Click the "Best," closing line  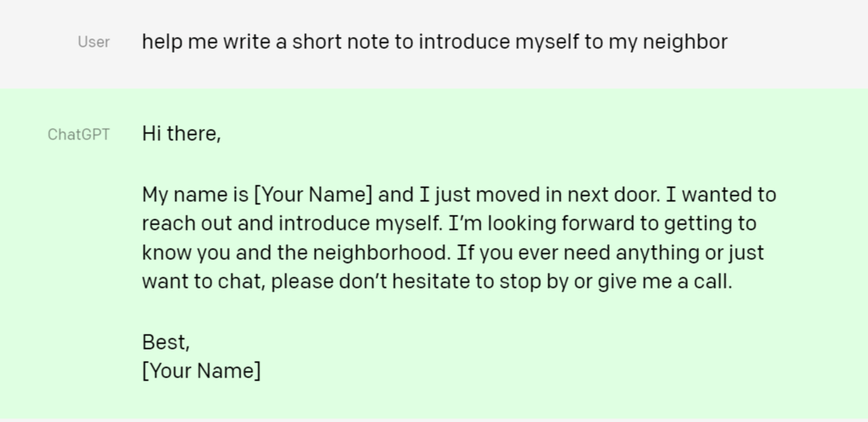click(x=166, y=342)
